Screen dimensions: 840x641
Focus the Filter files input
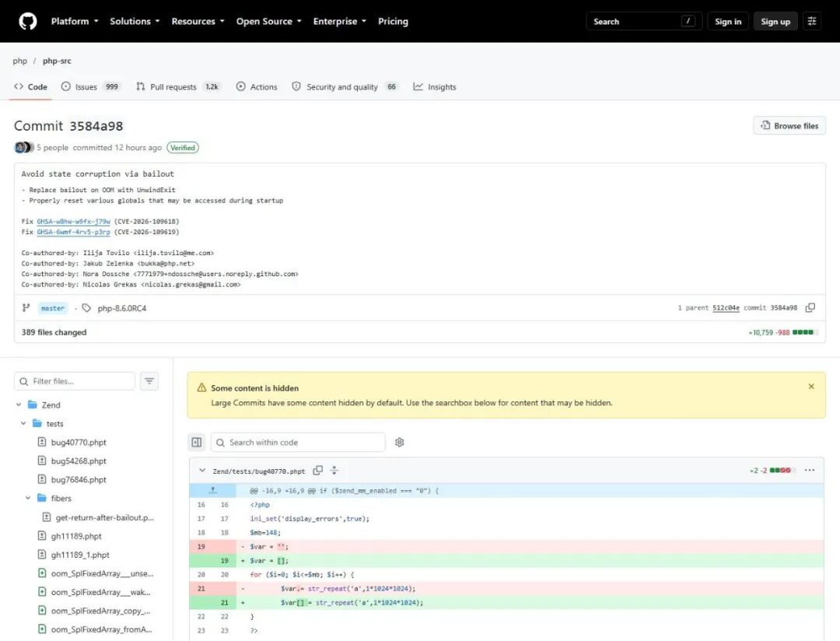[x=75, y=381]
